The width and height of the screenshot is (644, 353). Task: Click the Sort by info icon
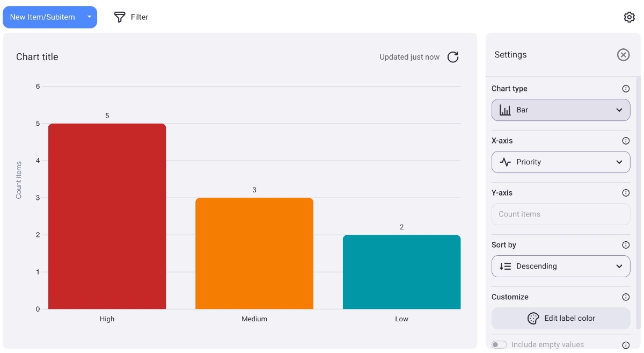[x=625, y=245]
